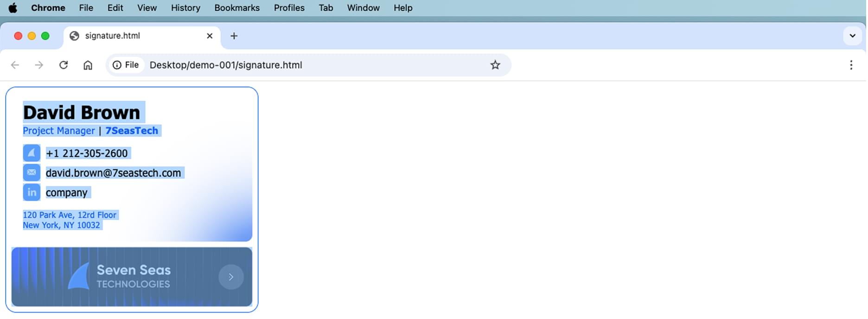Open the View menu
Viewport: 868px width, 319px height.
point(147,8)
